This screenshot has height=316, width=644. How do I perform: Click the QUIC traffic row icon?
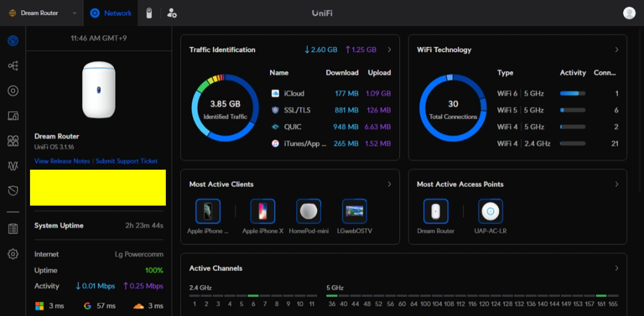point(275,127)
